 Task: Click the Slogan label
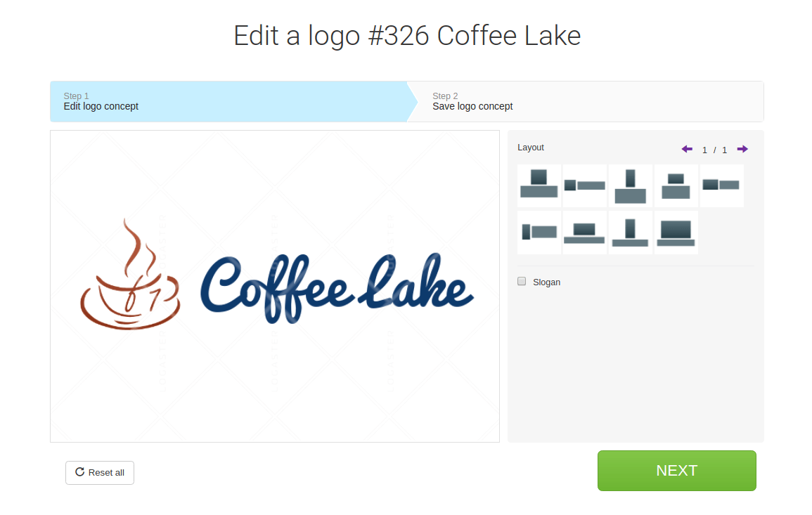546,282
